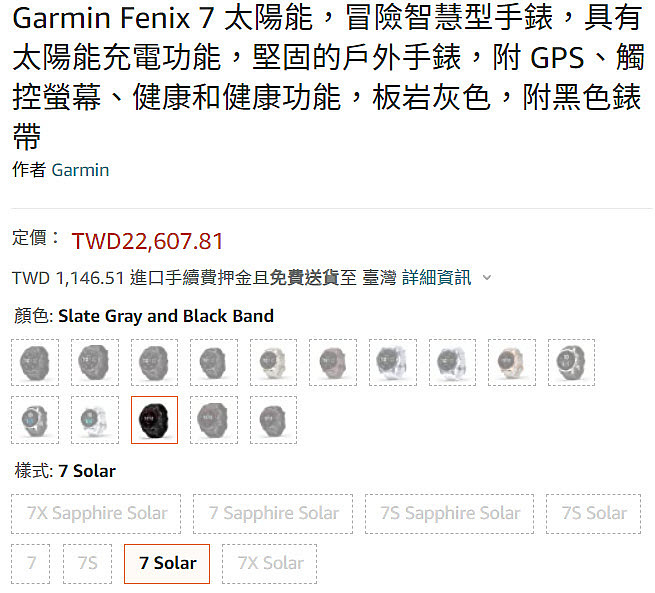Choose the plain 7 style option
Image resolution: width=655 pixels, height=593 pixels.
(30, 564)
